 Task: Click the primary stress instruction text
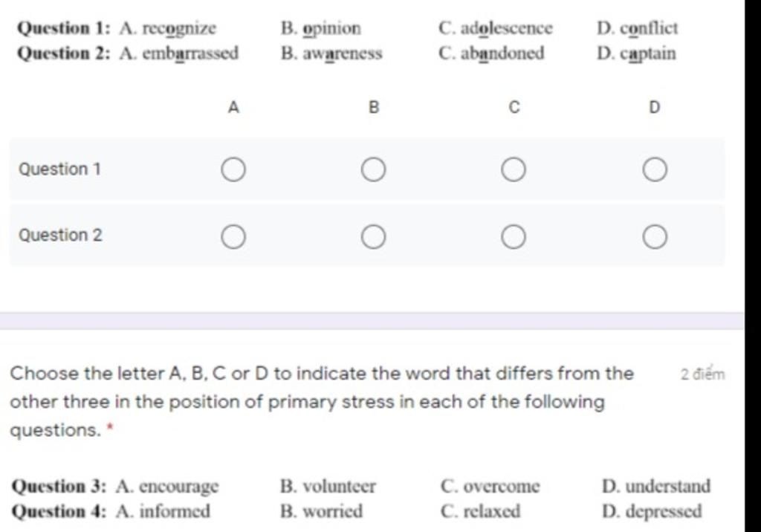tap(322, 402)
